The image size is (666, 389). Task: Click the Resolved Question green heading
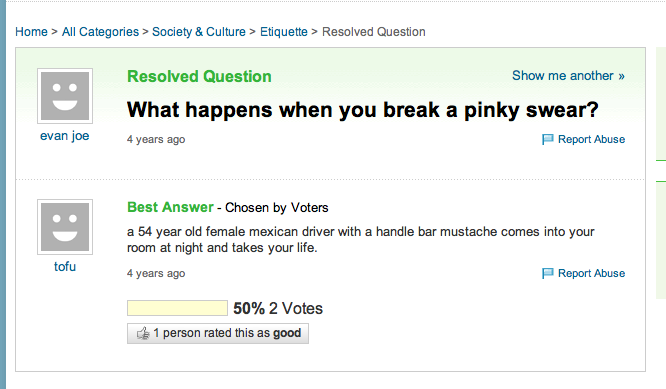tap(199, 76)
